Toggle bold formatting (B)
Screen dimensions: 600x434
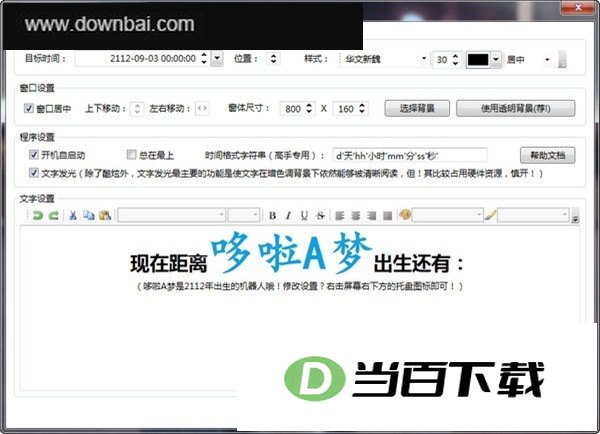tap(272, 215)
